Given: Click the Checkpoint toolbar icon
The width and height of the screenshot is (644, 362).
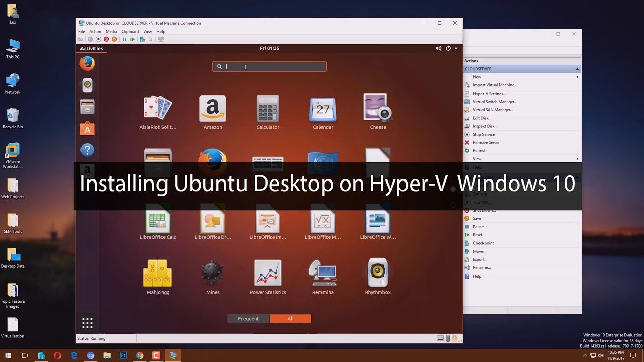Looking at the screenshot, I should (x=142, y=39).
